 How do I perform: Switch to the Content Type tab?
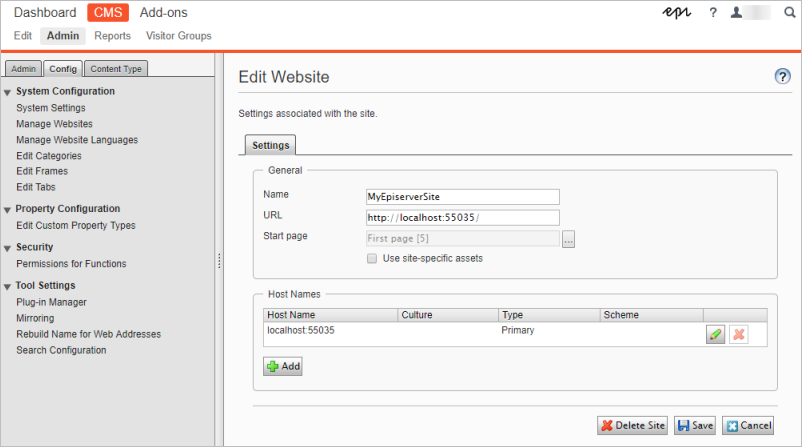[x=116, y=69]
